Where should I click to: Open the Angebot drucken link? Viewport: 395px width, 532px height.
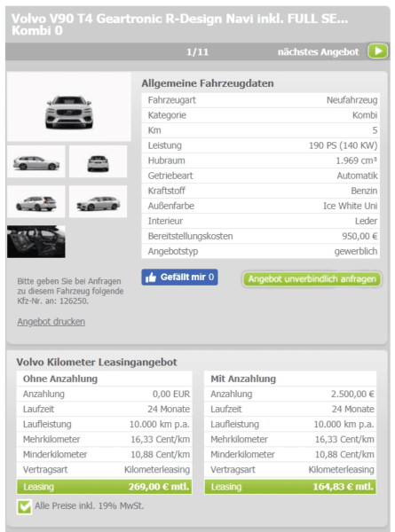(51, 321)
